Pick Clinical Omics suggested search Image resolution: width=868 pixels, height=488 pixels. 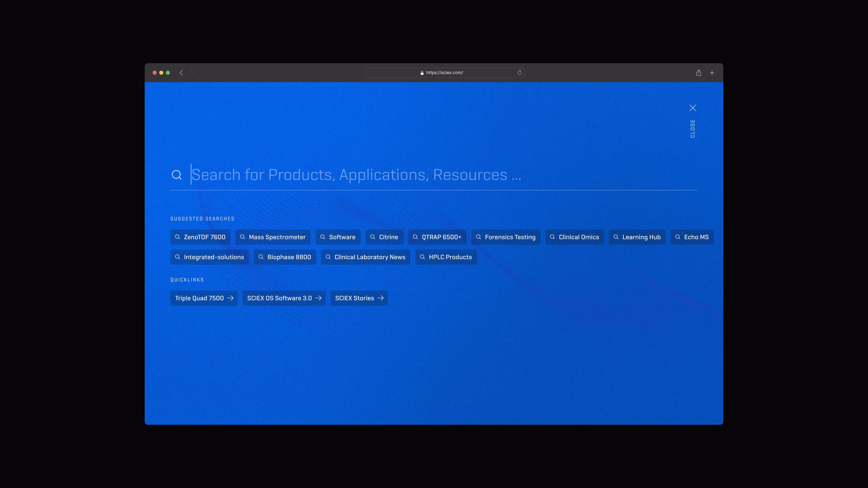click(x=574, y=237)
